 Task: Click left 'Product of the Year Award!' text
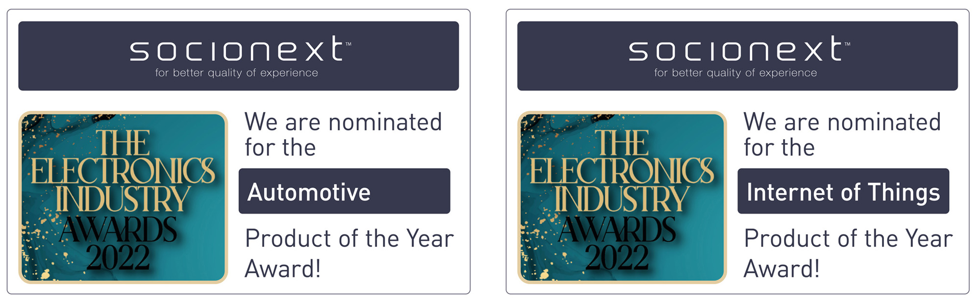click(349, 253)
